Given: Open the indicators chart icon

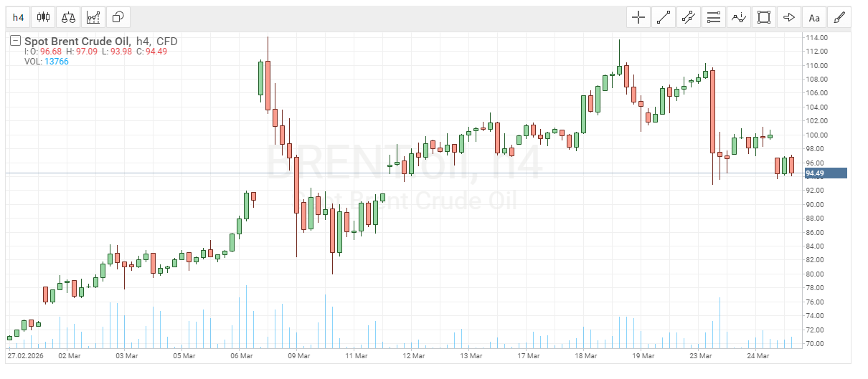Looking at the screenshot, I should click(x=93, y=17).
